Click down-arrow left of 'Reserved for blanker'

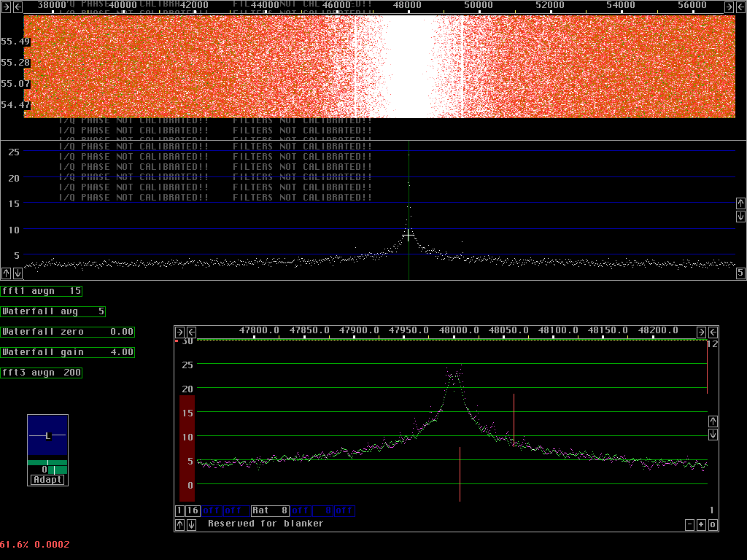pos(192,524)
